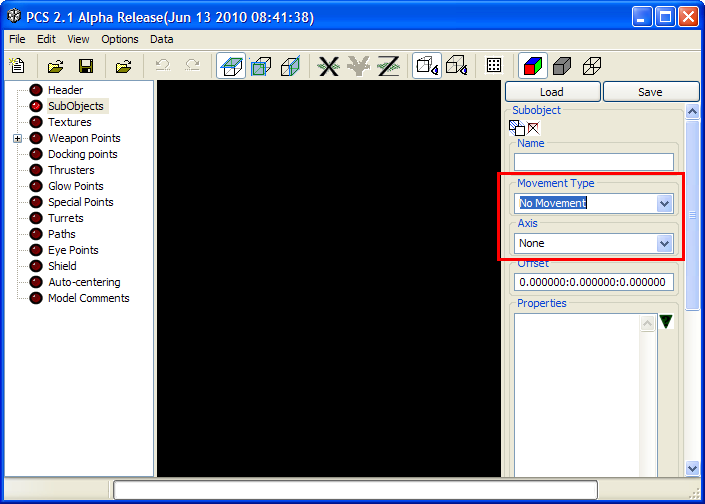705x504 pixels.
Task: Select Auto-centering in the tree
Action: (84, 282)
